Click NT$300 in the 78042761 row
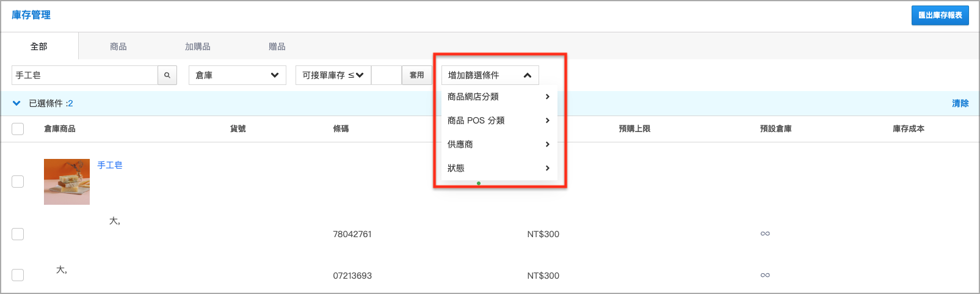The image size is (980, 294). coord(543,234)
